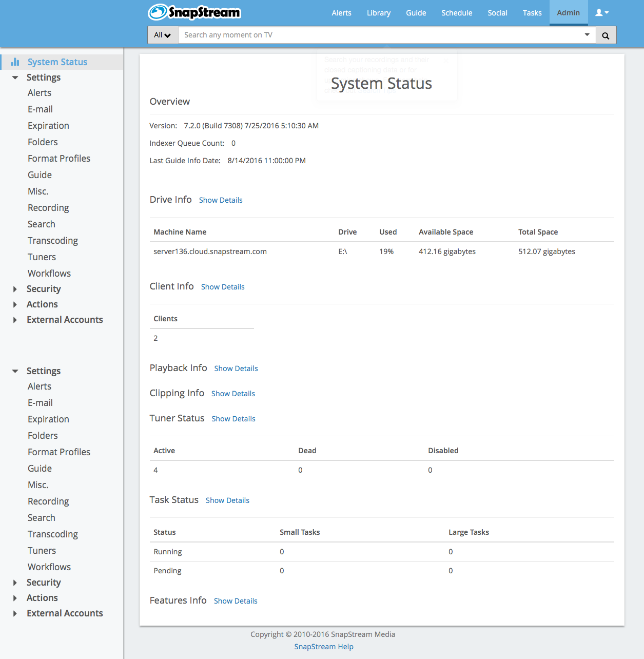Click the magnifier search button
This screenshot has width=644, height=659.
tap(606, 35)
